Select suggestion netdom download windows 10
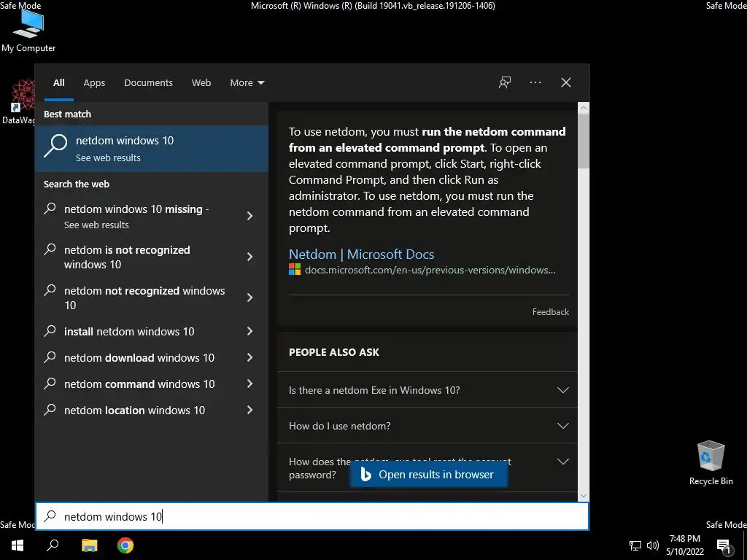The image size is (747, 560). 136,357
